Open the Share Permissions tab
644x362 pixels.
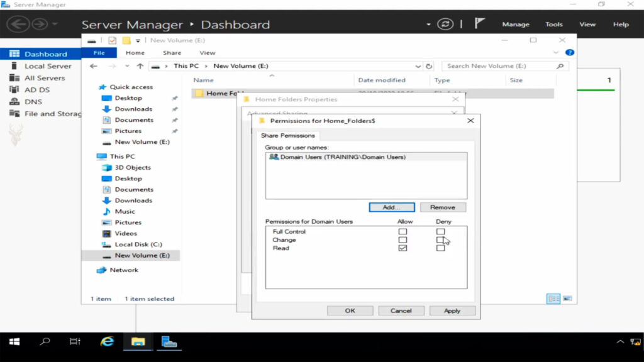(288, 136)
